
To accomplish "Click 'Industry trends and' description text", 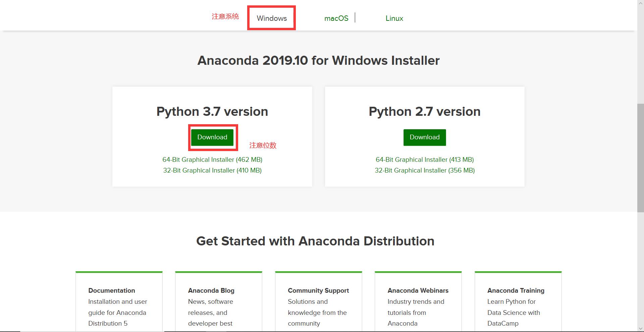I will point(416,301).
